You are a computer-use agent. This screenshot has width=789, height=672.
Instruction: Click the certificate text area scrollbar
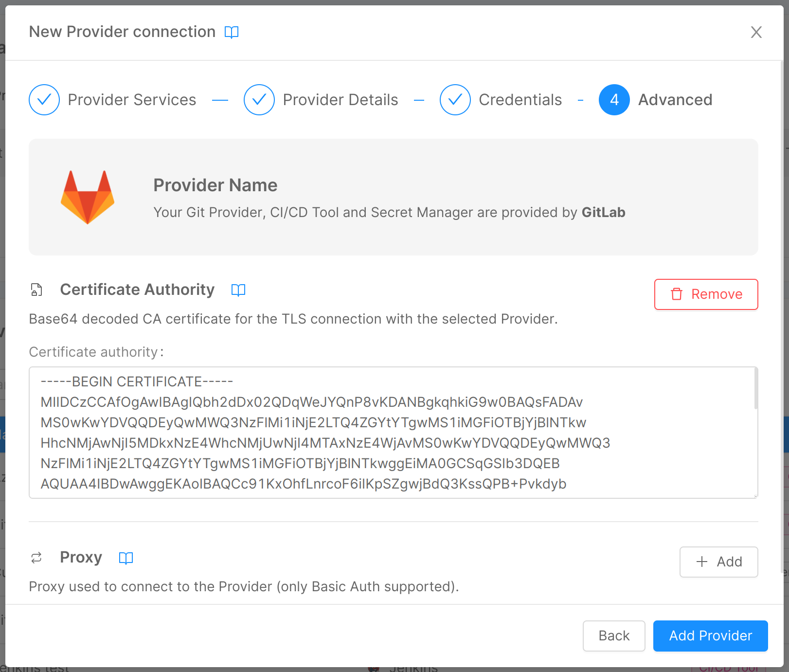[756, 389]
